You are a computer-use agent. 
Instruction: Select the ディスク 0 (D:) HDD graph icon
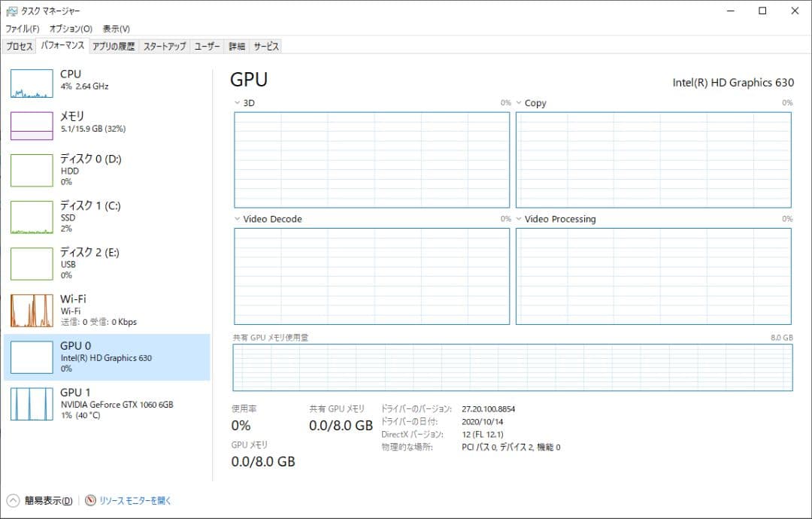point(32,171)
